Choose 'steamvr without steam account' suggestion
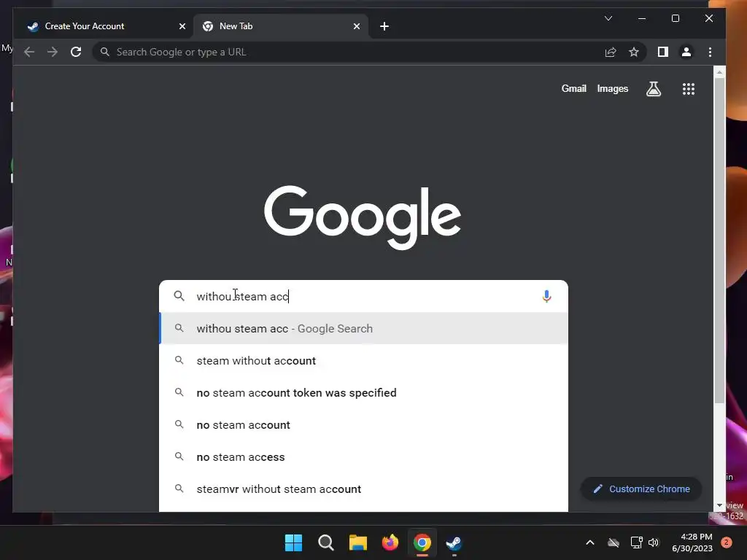 [363, 489]
